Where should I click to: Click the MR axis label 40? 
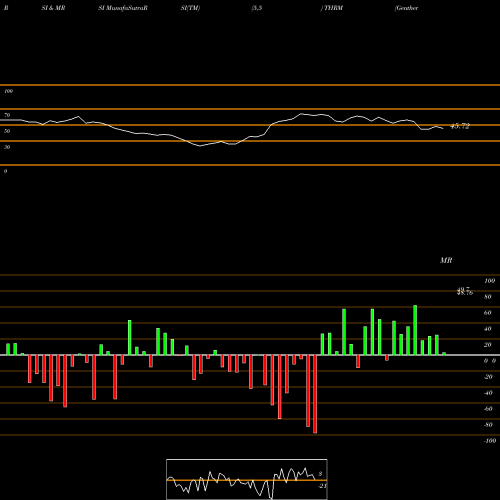488,329
